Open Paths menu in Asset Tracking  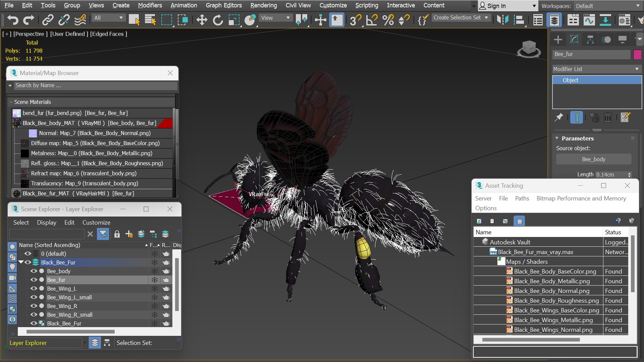[522, 198]
